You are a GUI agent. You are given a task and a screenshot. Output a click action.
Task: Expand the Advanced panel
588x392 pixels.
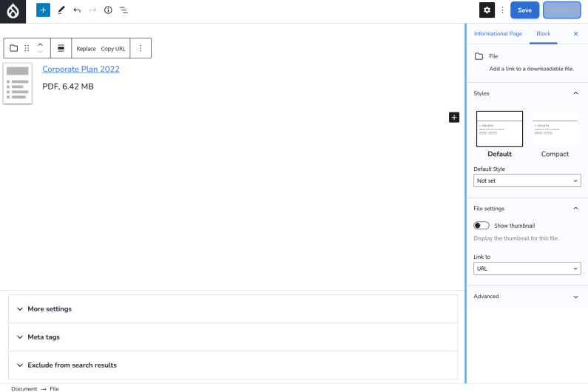click(527, 297)
